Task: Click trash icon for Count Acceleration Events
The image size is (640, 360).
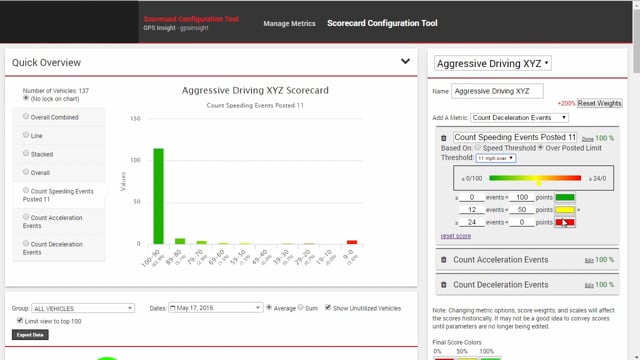Action: 444,260
